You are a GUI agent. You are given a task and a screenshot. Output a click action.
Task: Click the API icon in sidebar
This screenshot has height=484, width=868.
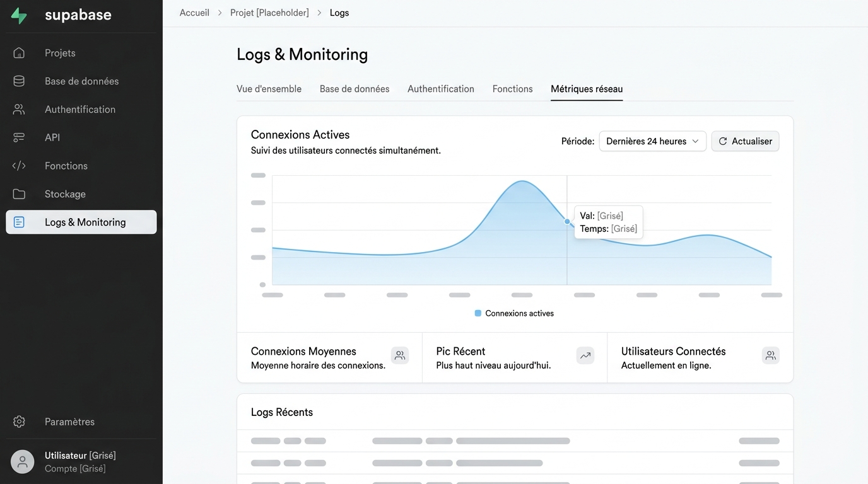[19, 137]
